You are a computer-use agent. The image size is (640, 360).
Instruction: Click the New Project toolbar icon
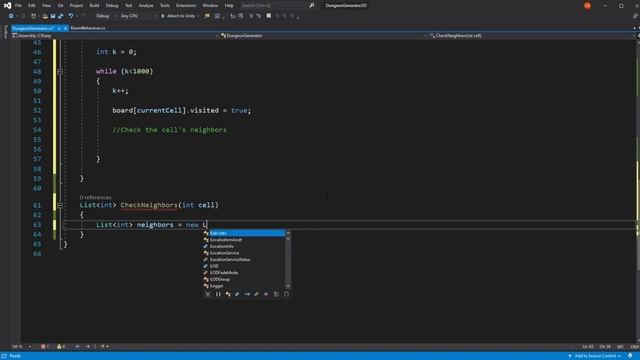(33, 16)
